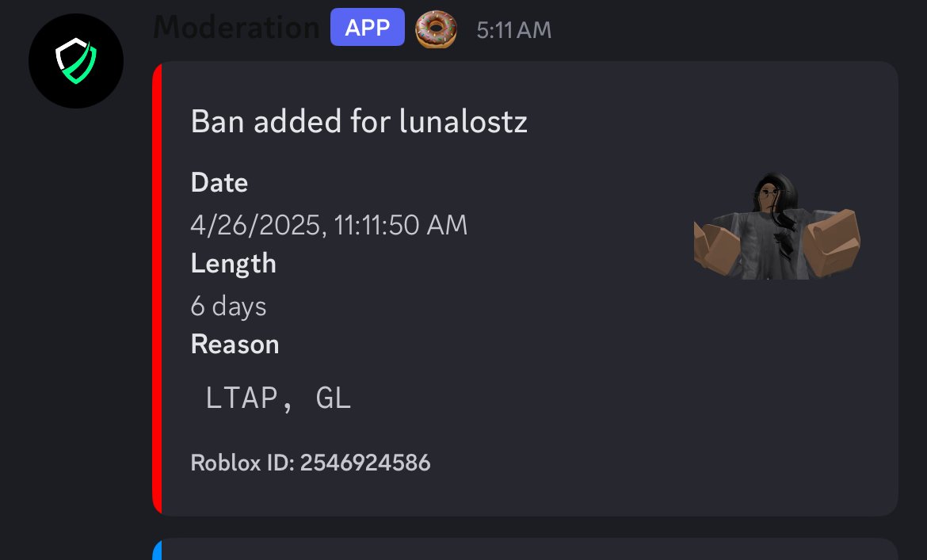Click the Length field heading
Screen dimensions: 927x560
coord(233,264)
